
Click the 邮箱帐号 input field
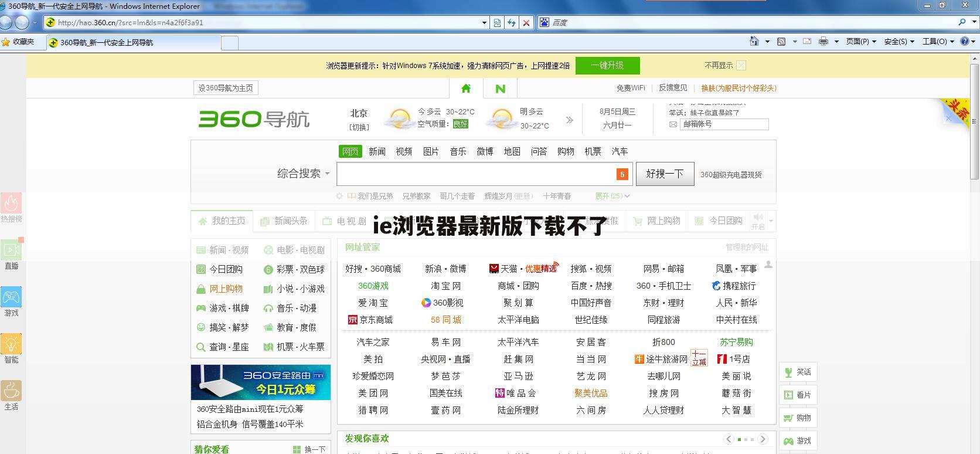click(724, 124)
